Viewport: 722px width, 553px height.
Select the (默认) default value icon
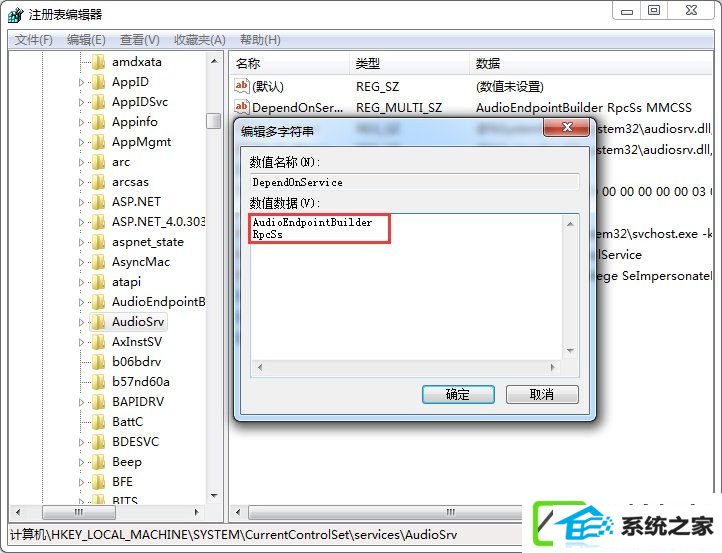point(242,86)
